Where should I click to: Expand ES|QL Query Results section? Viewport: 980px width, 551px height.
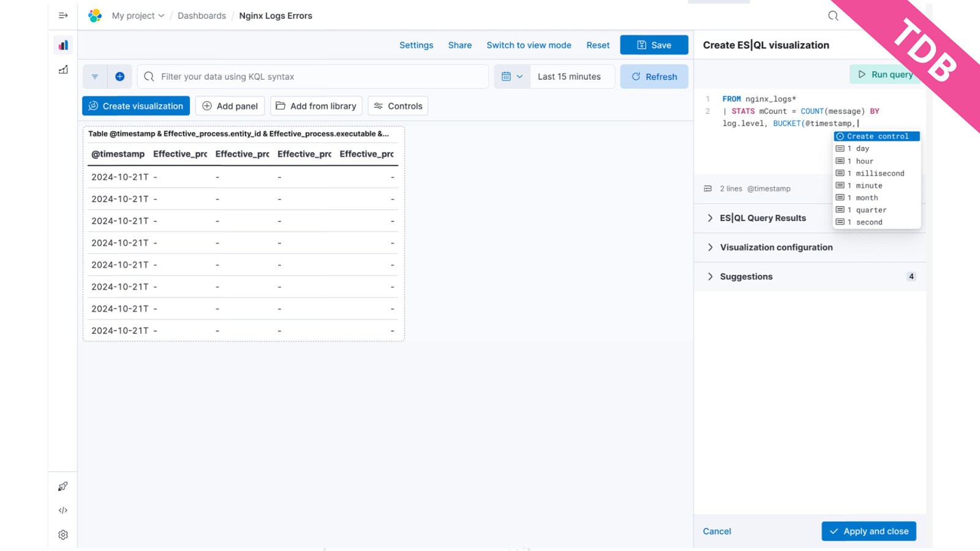[763, 218]
